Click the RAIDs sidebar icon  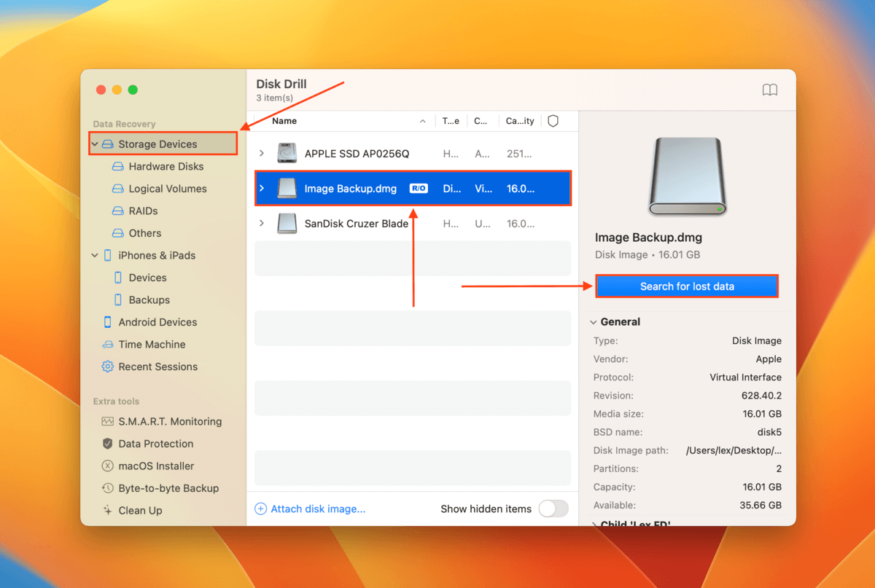118,211
